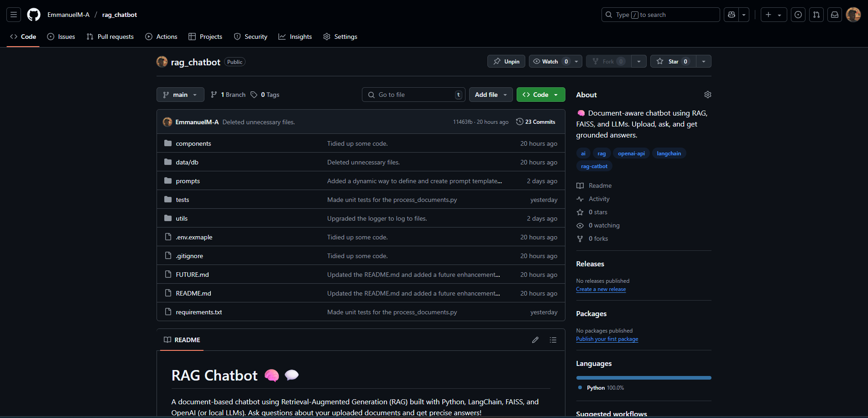The width and height of the screenshot is (868, 418).
Task: Open the Insights tab
Action: coord(295,37)
